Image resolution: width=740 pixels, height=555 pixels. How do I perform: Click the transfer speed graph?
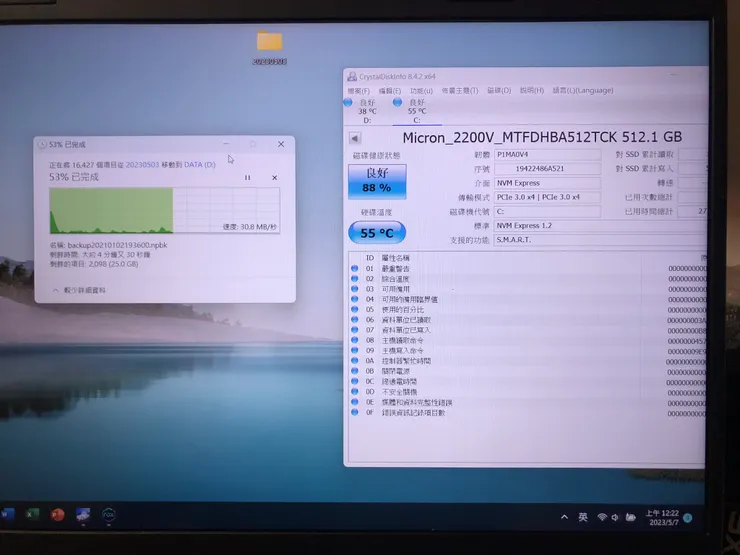165,210
